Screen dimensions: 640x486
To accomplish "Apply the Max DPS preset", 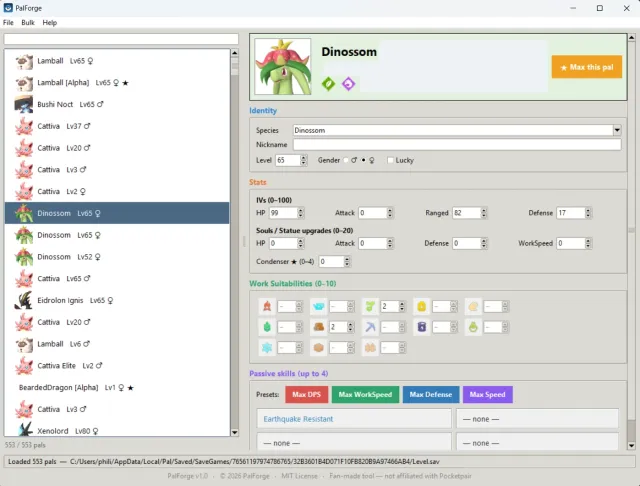I will (307, 395).
